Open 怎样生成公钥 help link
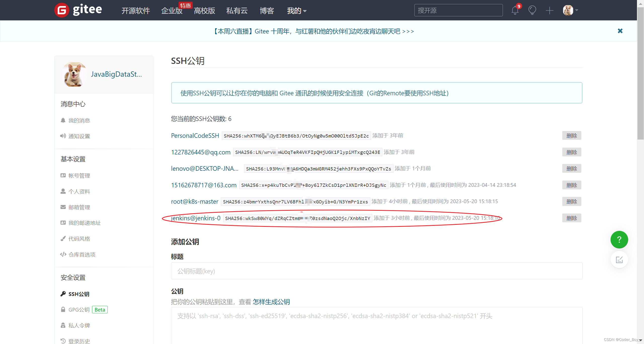 [271, 302]
